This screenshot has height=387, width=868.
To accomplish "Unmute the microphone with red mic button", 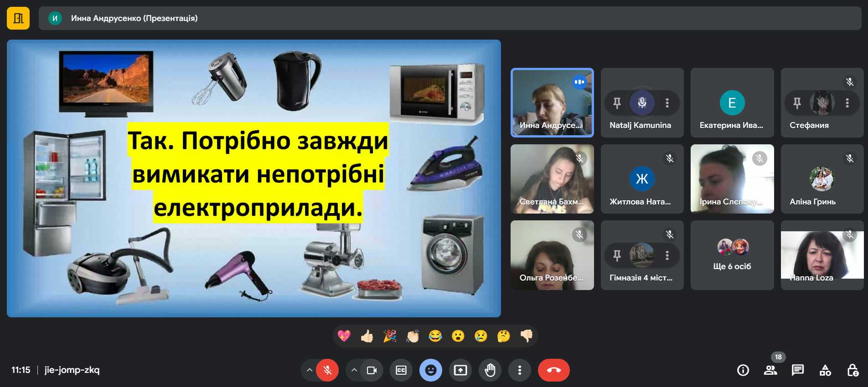I will click(x=327, y=370).
